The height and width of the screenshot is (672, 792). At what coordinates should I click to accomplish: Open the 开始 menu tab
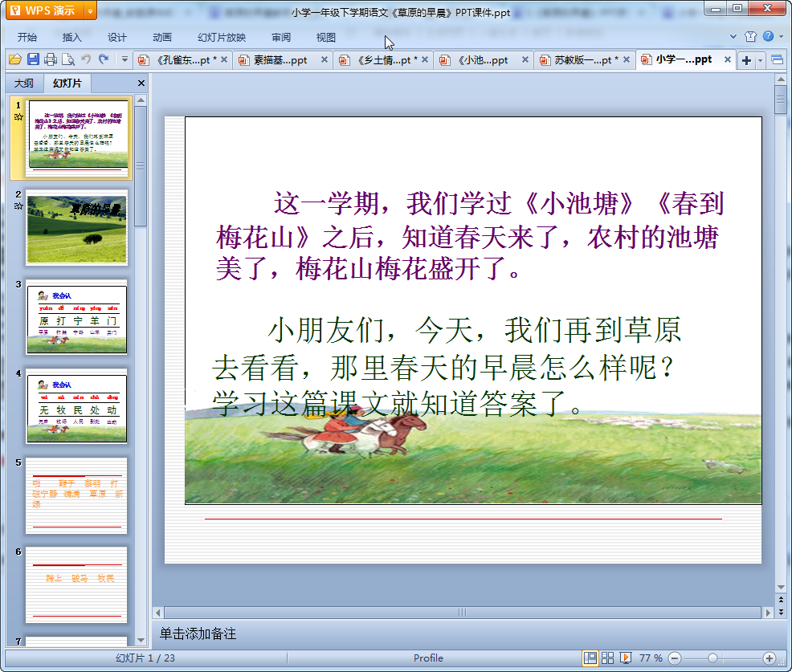(27, 38)
